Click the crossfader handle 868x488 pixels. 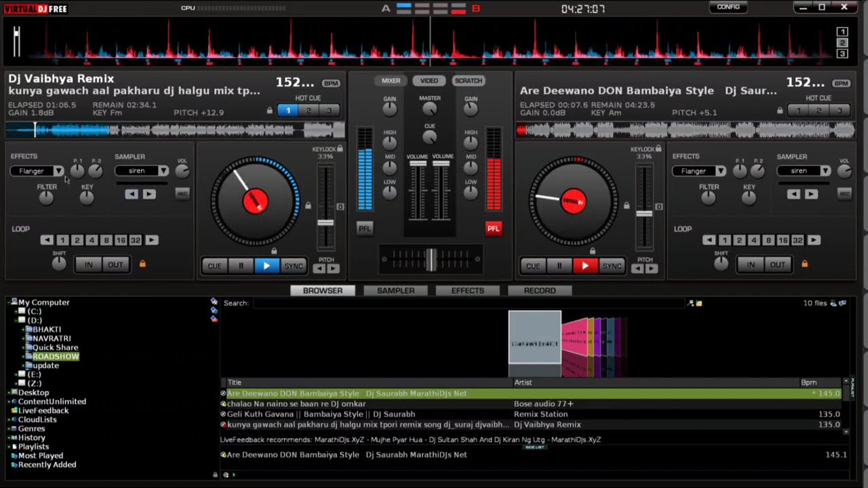click(431, 259)
